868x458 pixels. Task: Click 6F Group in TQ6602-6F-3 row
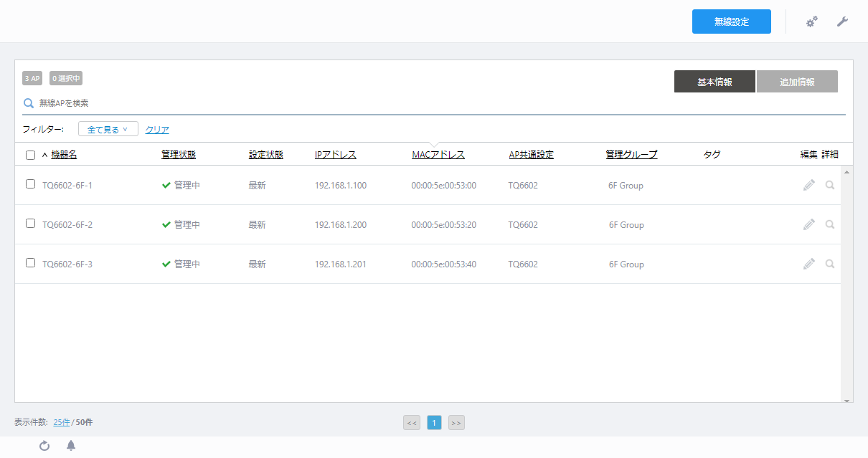coord(626,264)
